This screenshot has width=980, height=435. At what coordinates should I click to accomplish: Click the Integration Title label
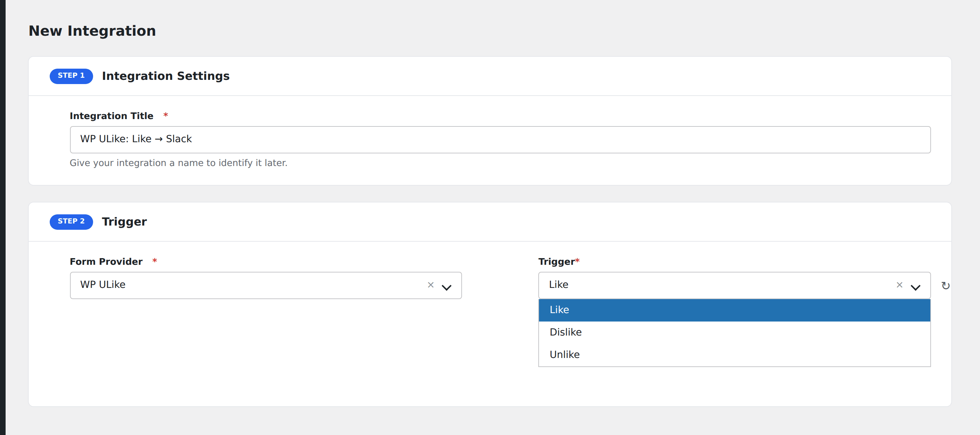(111, 116)
